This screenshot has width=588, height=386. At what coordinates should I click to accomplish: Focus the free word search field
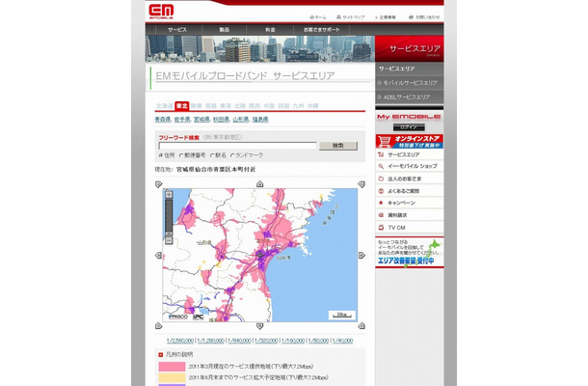pos(237,146)
